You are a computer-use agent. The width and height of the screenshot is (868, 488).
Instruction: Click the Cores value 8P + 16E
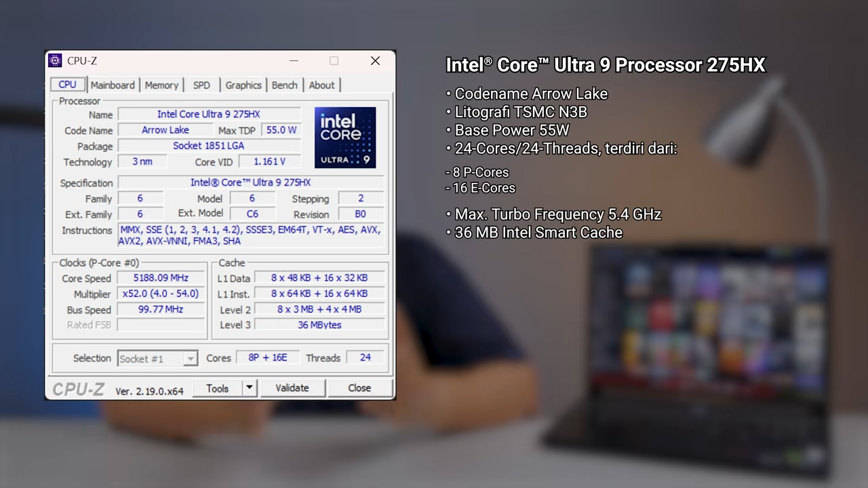coord(268,358)
